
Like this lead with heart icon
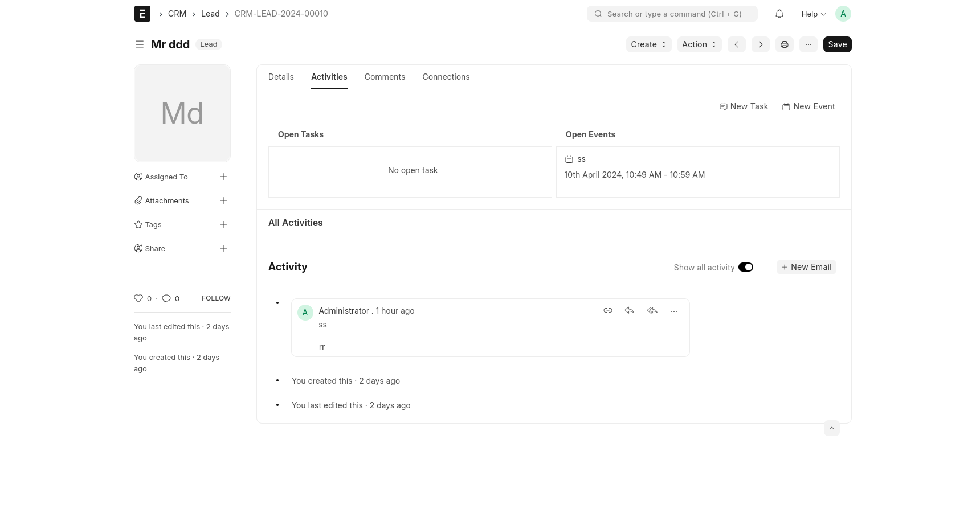pos(138,298)
